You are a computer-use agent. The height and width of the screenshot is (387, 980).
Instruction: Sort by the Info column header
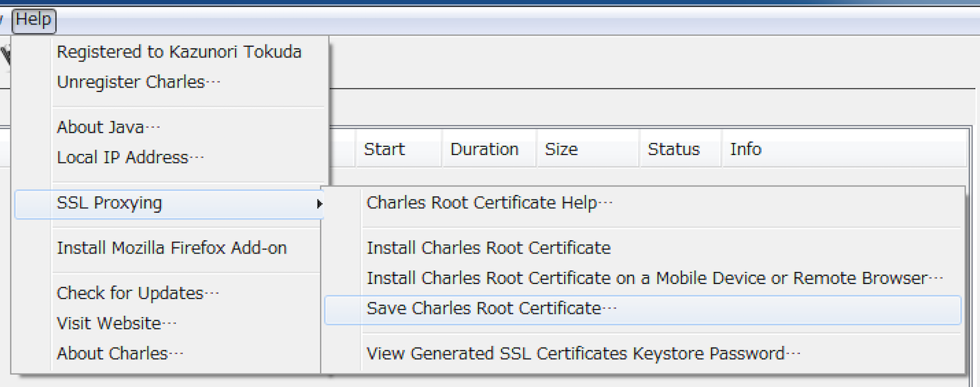(x=844, y=150)
